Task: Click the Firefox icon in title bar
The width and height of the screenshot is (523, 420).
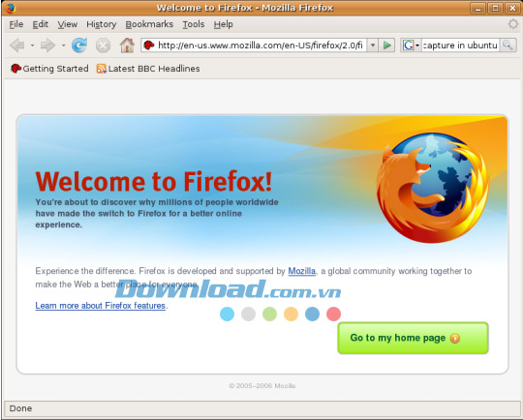Action: pos(10,8)
